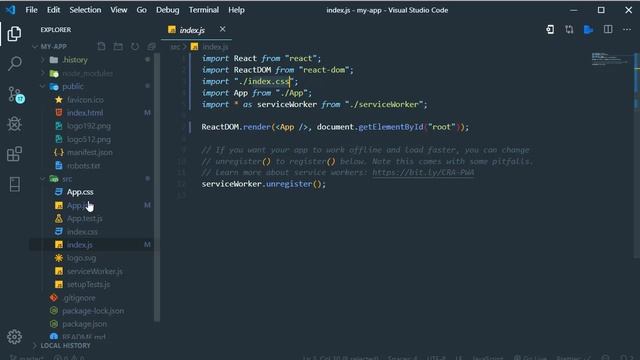The height and width of the screenshot is (360, 640).
Task: Expand the node_modules folder
Action: 43,73
